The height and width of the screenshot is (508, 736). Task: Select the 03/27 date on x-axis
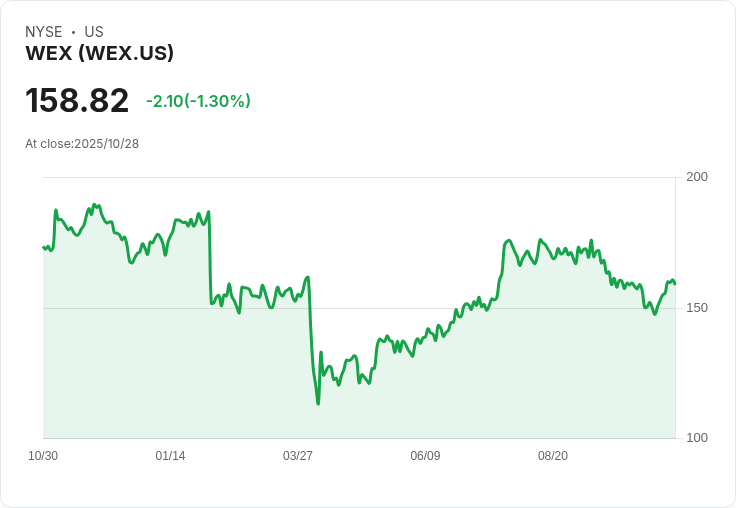coord(298,456)
